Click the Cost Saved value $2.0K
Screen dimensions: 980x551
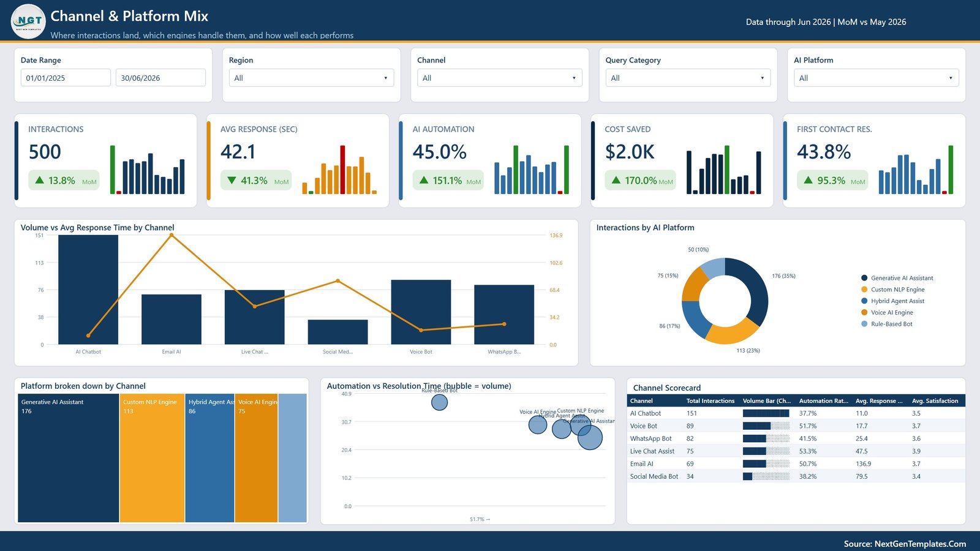pos(630,152)
